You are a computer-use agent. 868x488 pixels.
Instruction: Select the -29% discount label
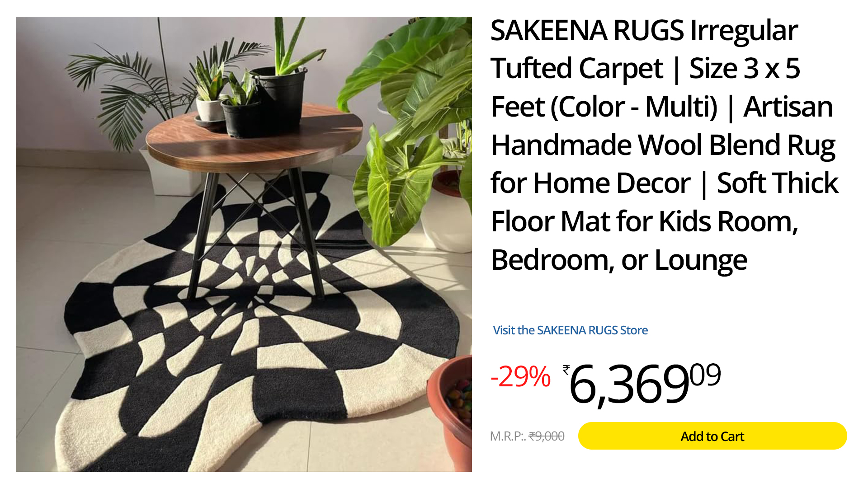coord(521,376)
